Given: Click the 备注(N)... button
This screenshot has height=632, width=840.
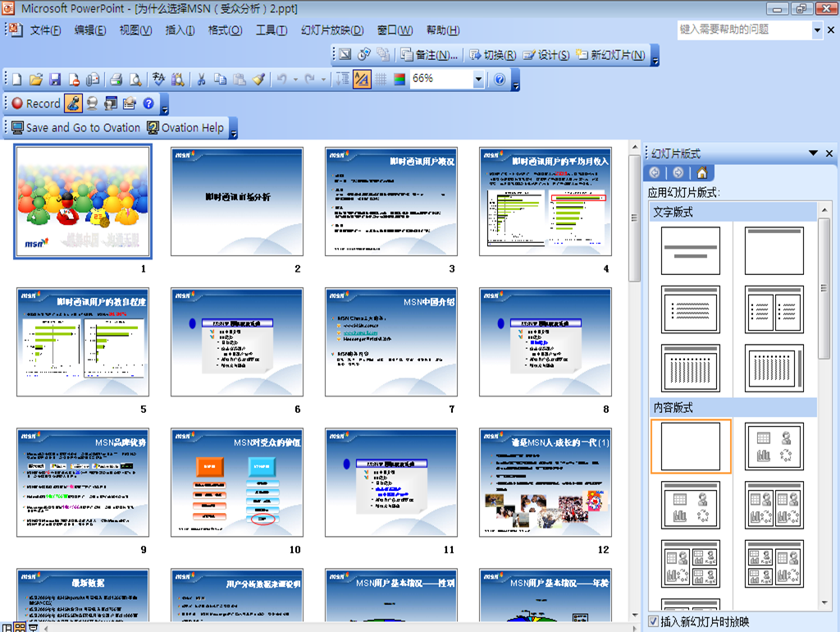Looking at the screenshot, I should [429, 55].
